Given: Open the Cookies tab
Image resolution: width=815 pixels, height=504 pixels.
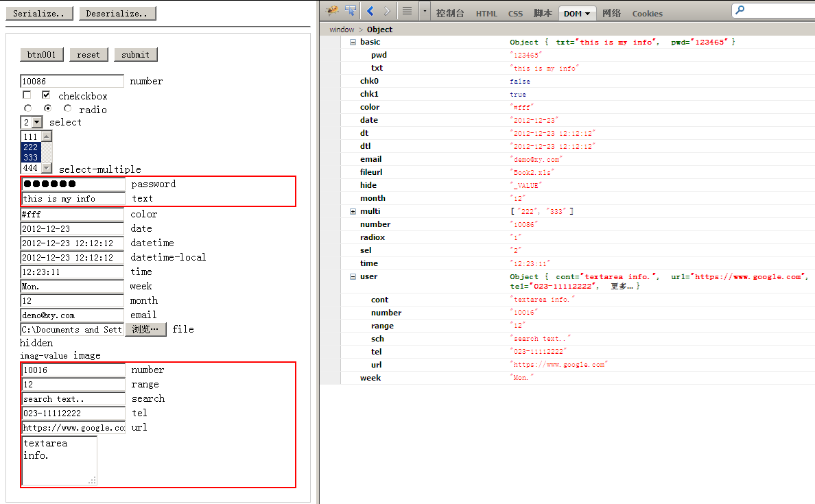Looking at the screenshot, I should 647,13.
